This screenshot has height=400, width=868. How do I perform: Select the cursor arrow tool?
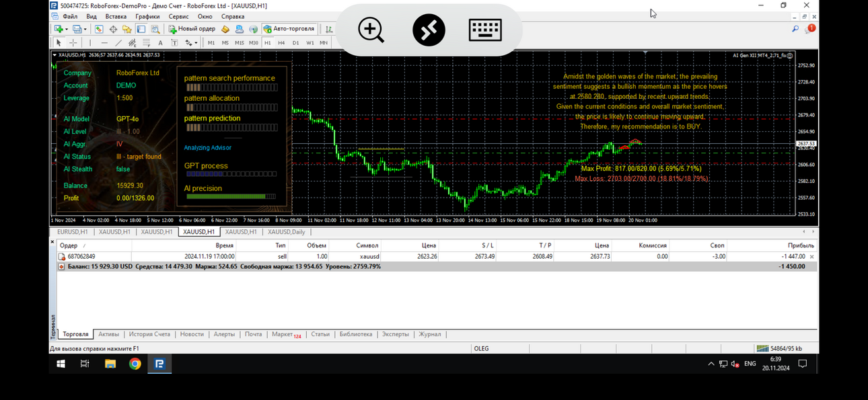pos(59,42)
